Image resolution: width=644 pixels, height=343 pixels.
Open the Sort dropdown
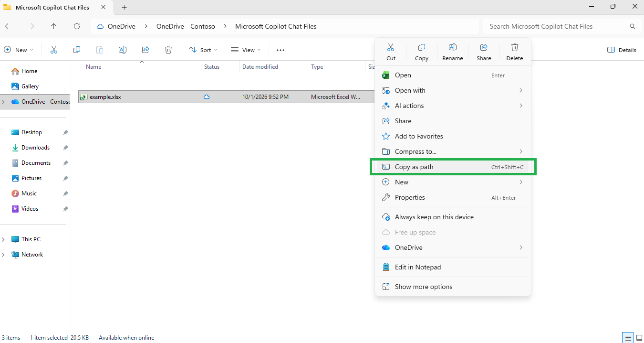point(203,50)
